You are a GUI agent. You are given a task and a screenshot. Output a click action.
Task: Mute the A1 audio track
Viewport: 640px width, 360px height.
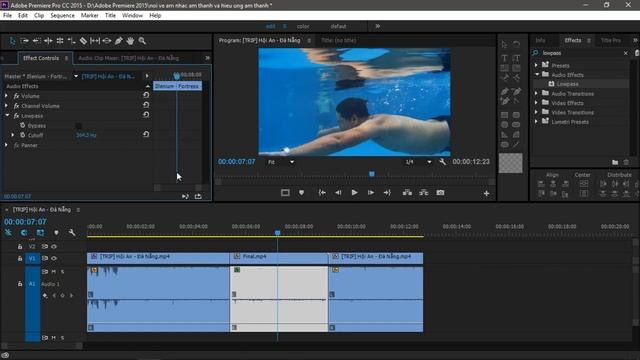[53, 271]
